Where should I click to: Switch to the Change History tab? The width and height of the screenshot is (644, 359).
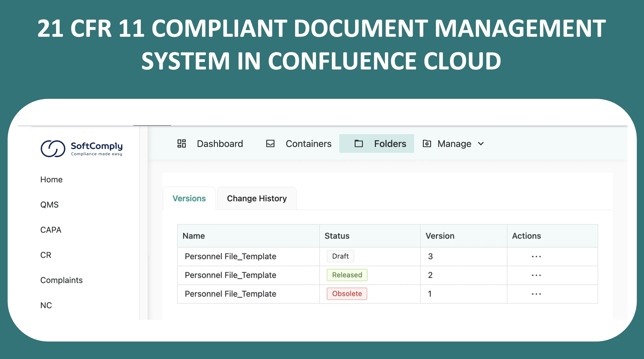257,198
